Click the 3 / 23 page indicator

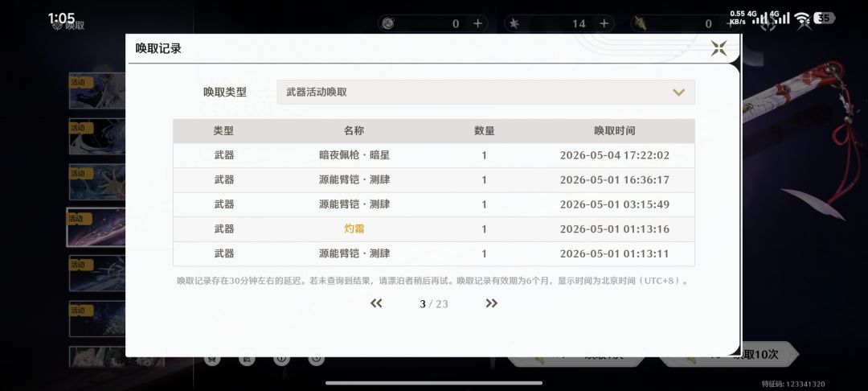[433, 303]
